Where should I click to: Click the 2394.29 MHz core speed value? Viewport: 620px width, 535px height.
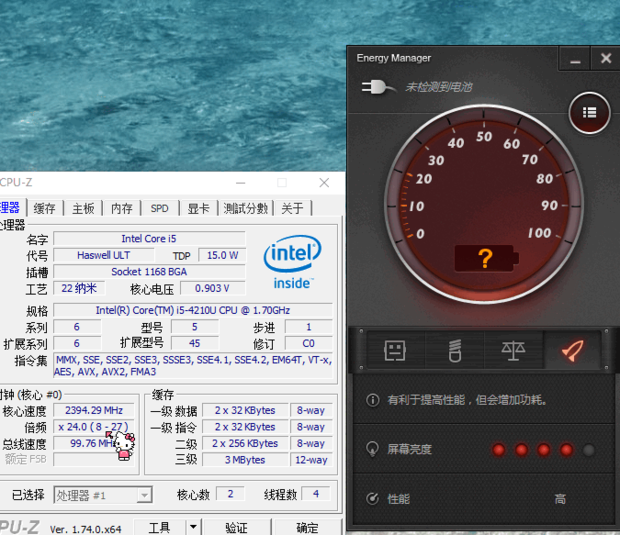coord(94,410)
